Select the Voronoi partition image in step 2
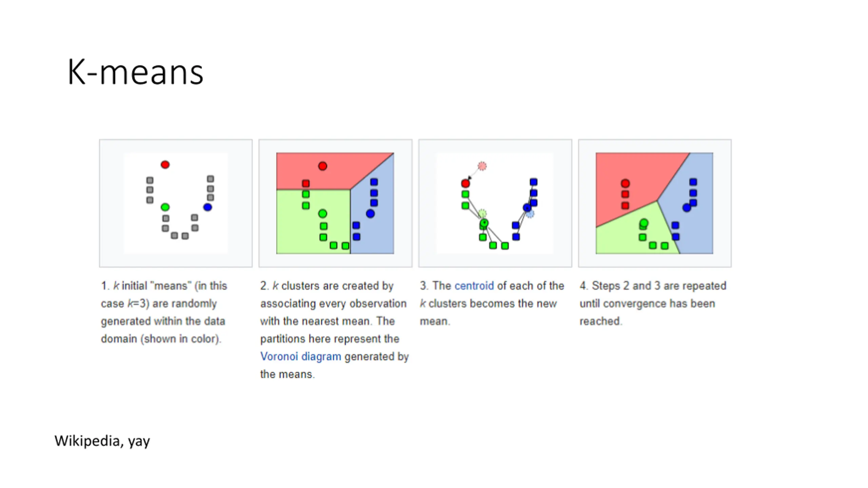Image resolution: width=868 pixels, height=488 pixels. coord(335,203)
